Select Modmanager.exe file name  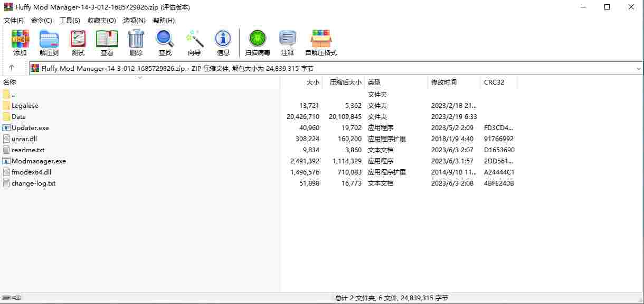(39, 161)
